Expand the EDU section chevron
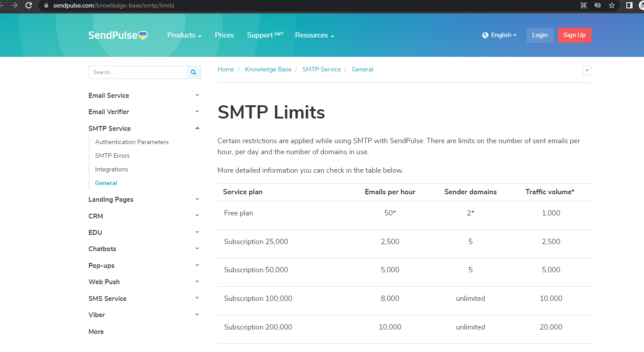644x352 pixels. 197,232
